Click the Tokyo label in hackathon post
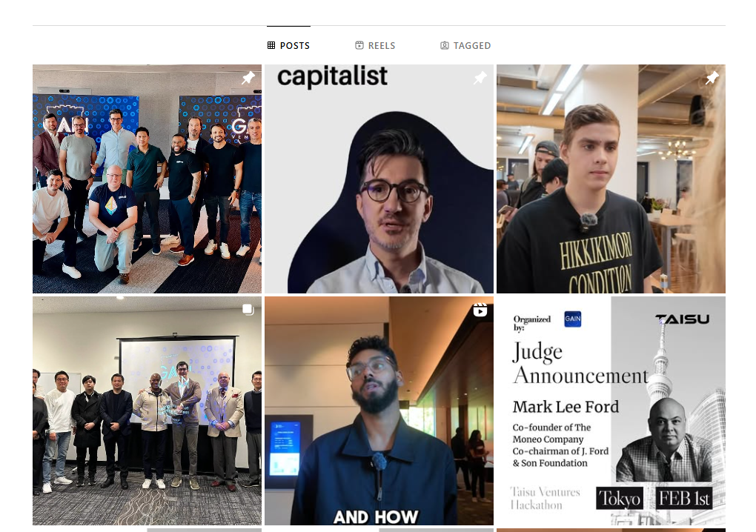 620,498
